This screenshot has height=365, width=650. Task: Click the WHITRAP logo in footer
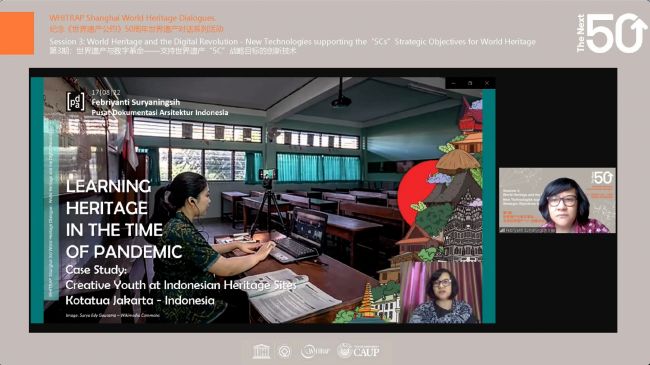316,351
